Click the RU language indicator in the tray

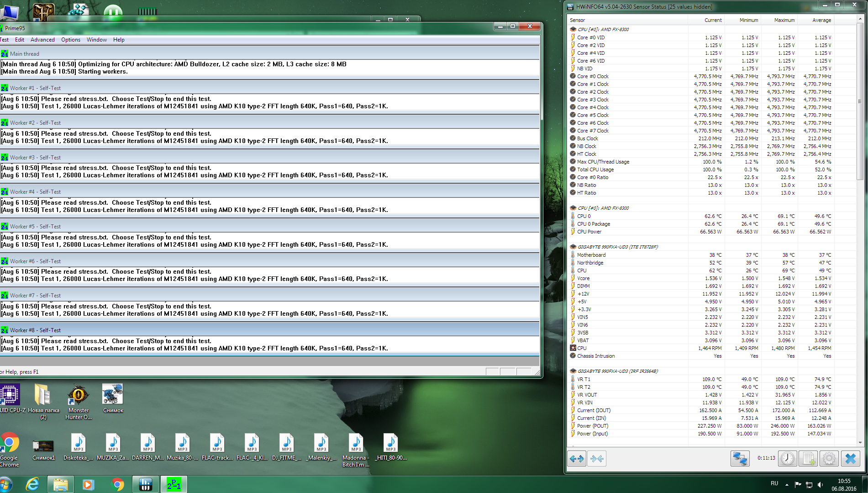coord(774,483)
